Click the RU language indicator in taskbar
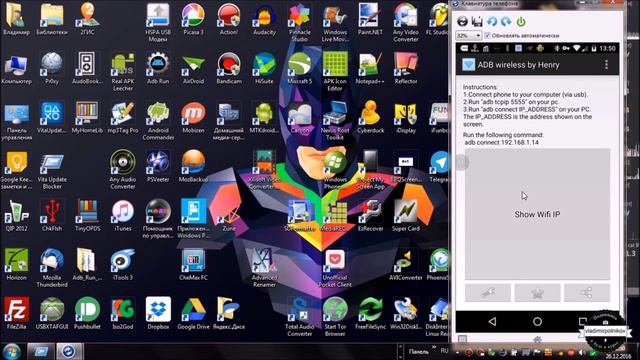 click(444, 351)
